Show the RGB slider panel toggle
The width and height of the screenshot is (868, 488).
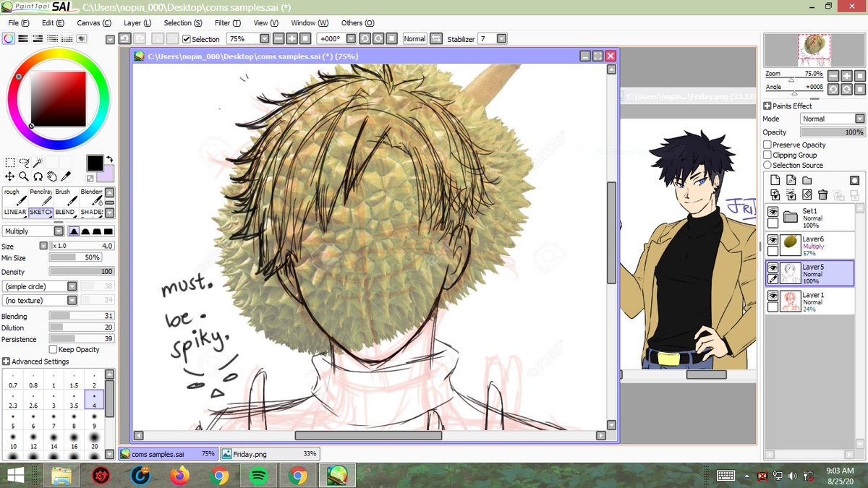coord(23,38)
